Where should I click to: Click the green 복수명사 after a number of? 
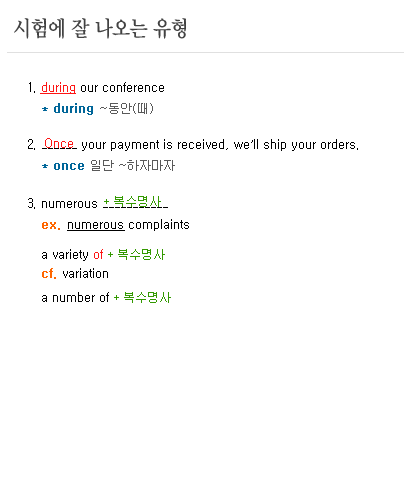pyautogui.click(x=147, y=298)
